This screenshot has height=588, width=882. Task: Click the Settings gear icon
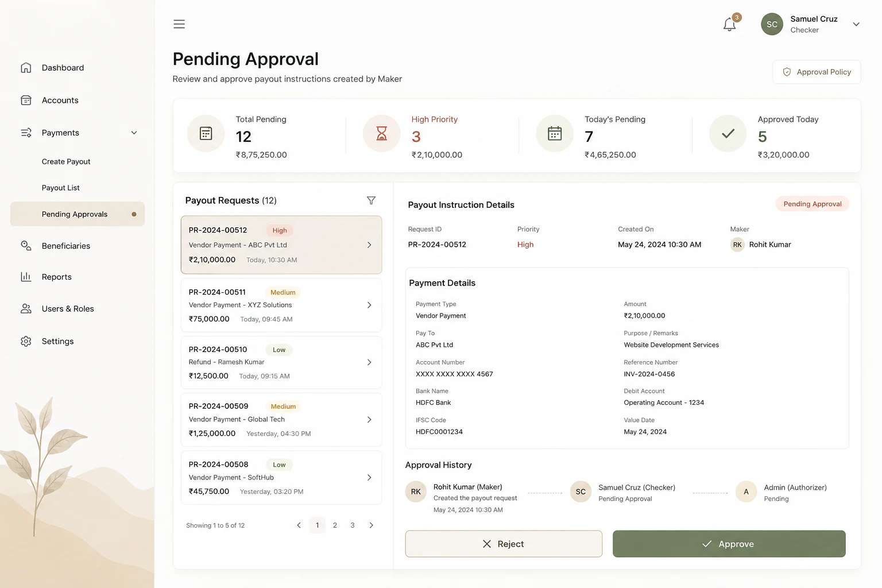26,341
